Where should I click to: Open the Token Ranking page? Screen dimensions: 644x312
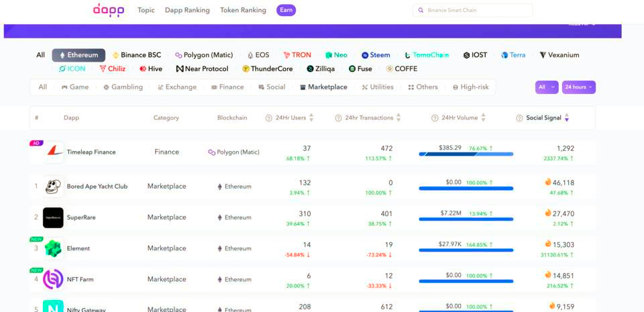click(x=243, y=10)
